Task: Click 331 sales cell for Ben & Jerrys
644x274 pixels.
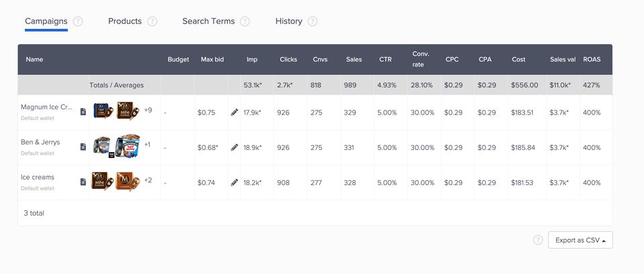Action: coord(349,147)
